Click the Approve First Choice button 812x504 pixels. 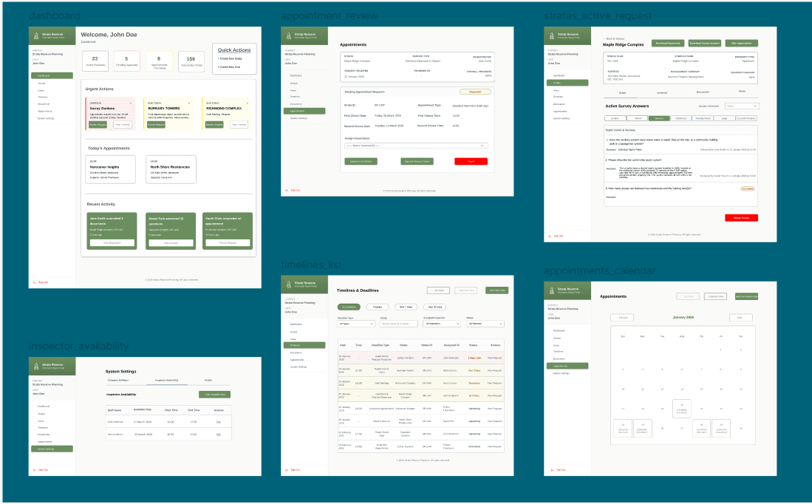[x=361, y=161]
